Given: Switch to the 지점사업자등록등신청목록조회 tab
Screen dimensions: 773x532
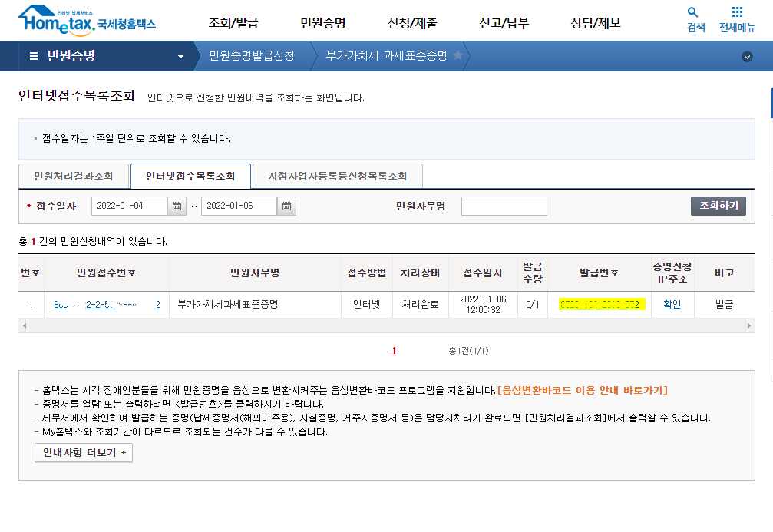Looking at the screenshot, I should pyautogui.click(x=337, y=176).
